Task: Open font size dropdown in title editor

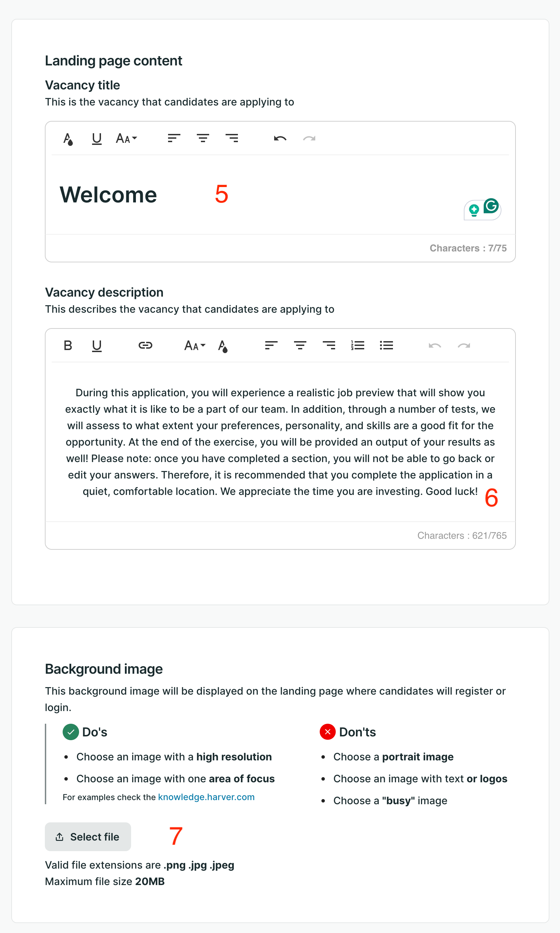Action: coord(126,139)
